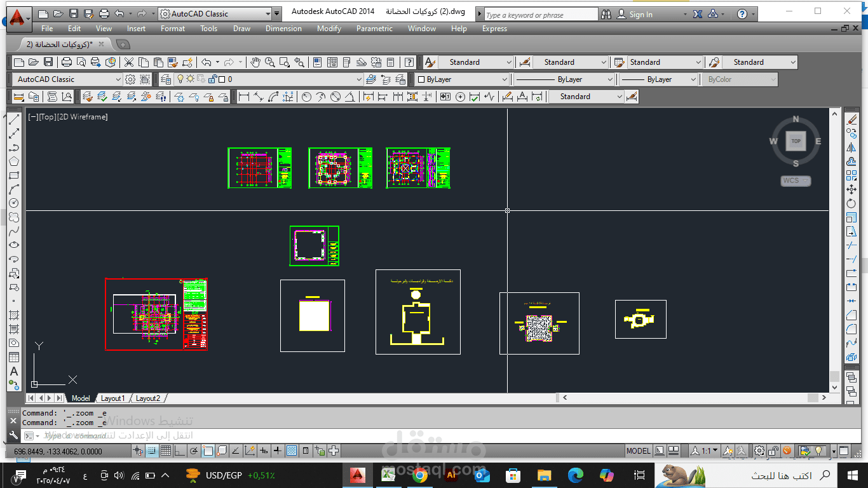Screen dimensions: 868x488
Task: Click the Layer Previous icon
Action: click(385, 79)
